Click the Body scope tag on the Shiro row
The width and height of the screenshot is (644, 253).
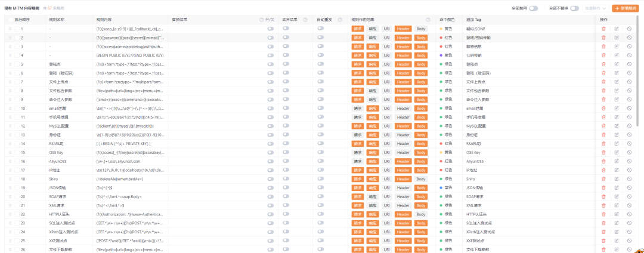click(x=420, y=179)
